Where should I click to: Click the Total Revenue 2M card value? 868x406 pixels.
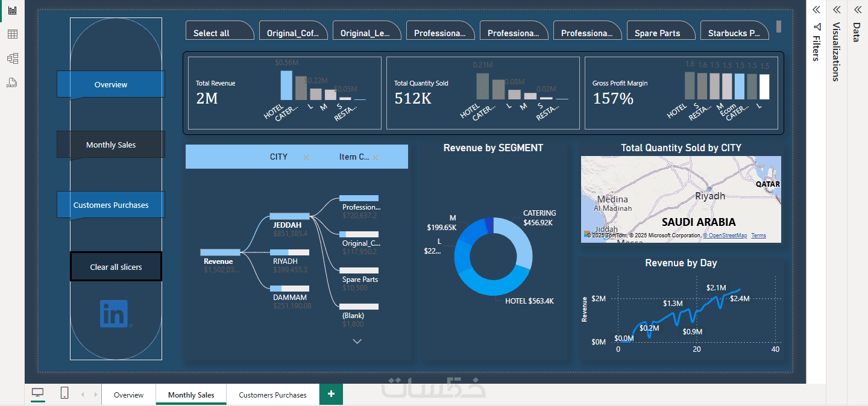click(207, 98)
